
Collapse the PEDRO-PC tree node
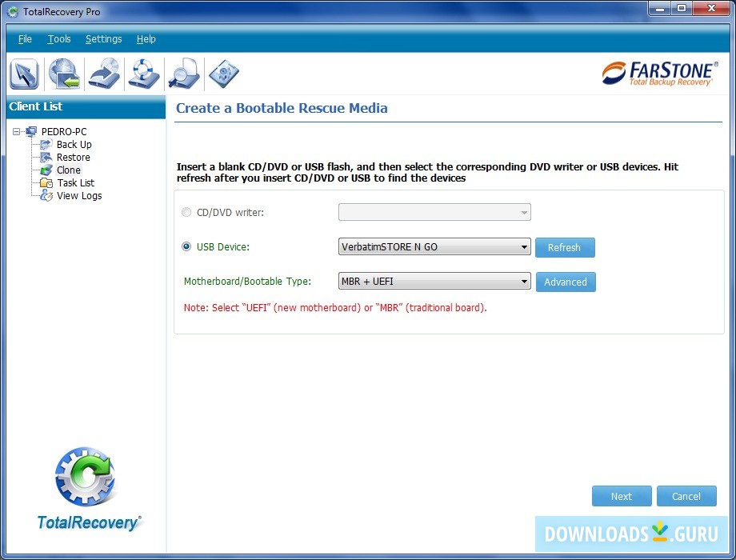tap(16, 131)
